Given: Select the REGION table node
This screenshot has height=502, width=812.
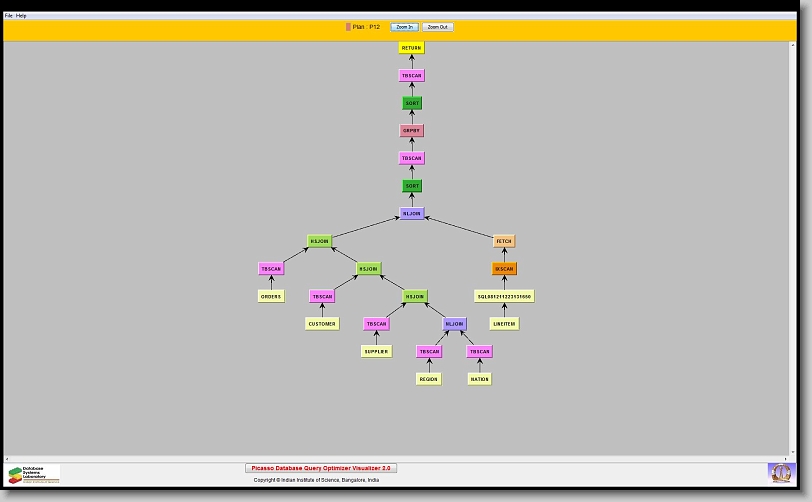Looking at the screenshot, I should [429, 379].
